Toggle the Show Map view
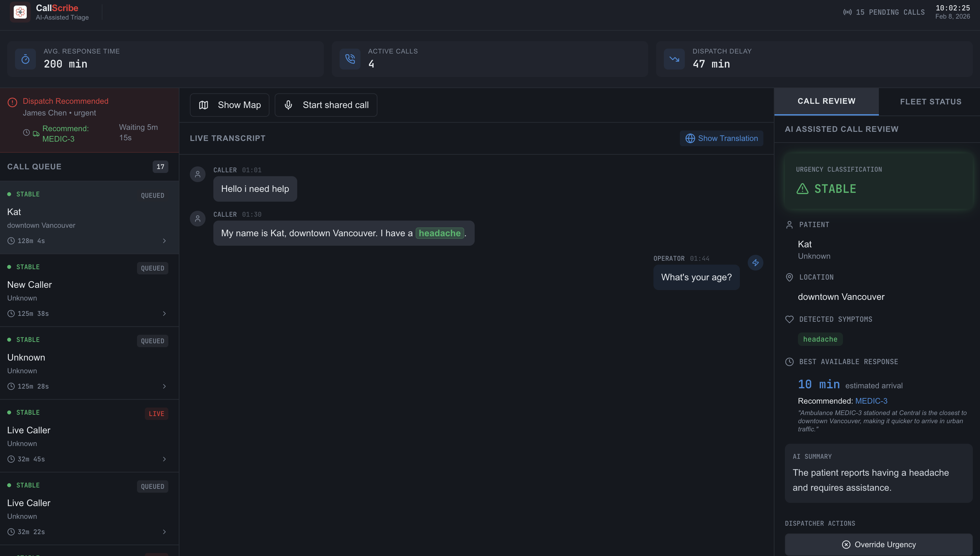Screen dimensions: 980x556 pos(229,105)
